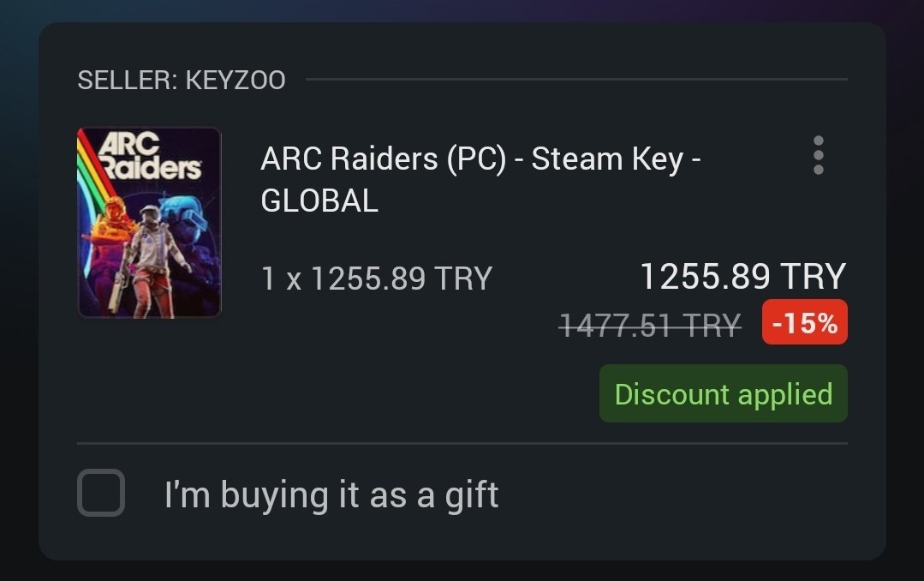The height and width of the screenshot is (581, 924).
Task: Click the crossed-out 1477.51 TRY price
Action: coord(649,325)
